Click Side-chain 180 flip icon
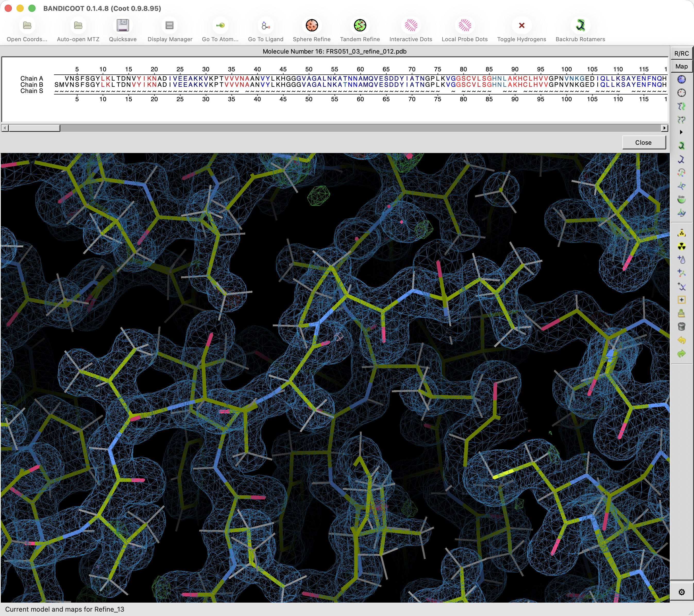694x616 pixels. (x=681, y=199)
